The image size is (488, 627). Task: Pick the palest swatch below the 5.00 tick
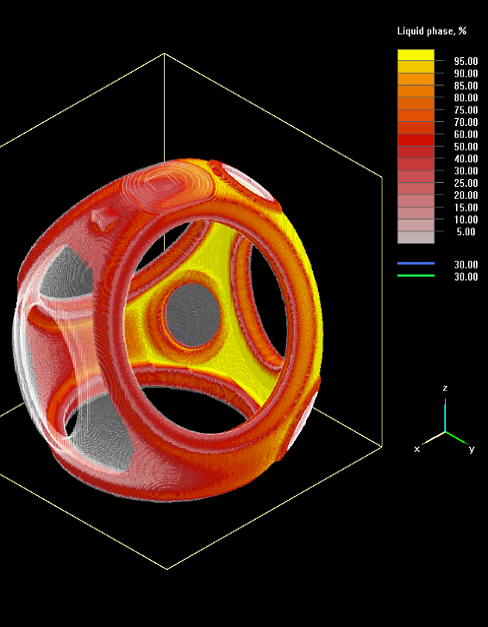pos(416,237)
